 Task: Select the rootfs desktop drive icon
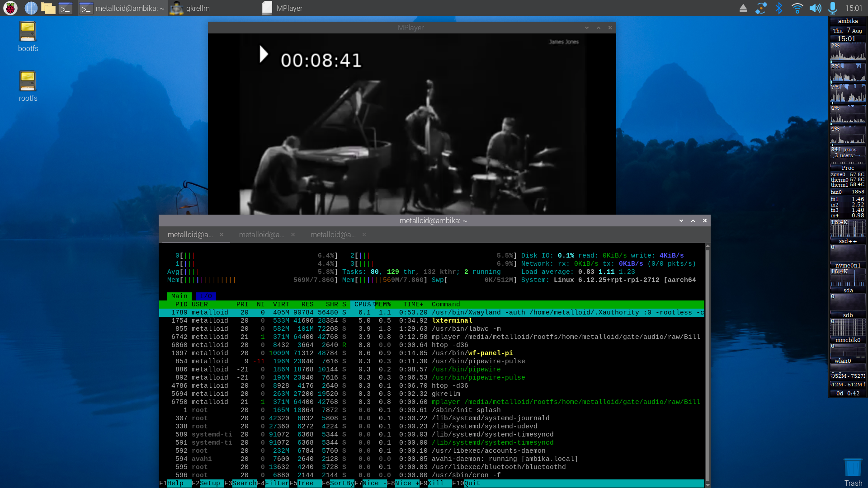pos(28,87)
